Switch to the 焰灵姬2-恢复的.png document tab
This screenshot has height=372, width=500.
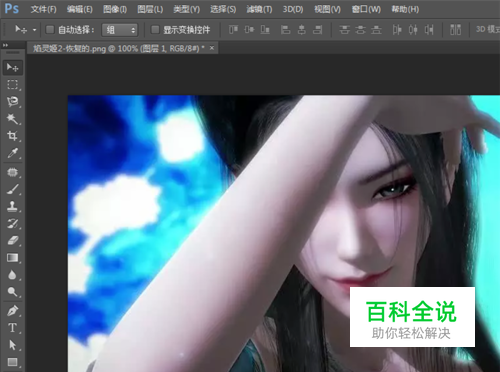pyautogui.click(x=118, y=49)
